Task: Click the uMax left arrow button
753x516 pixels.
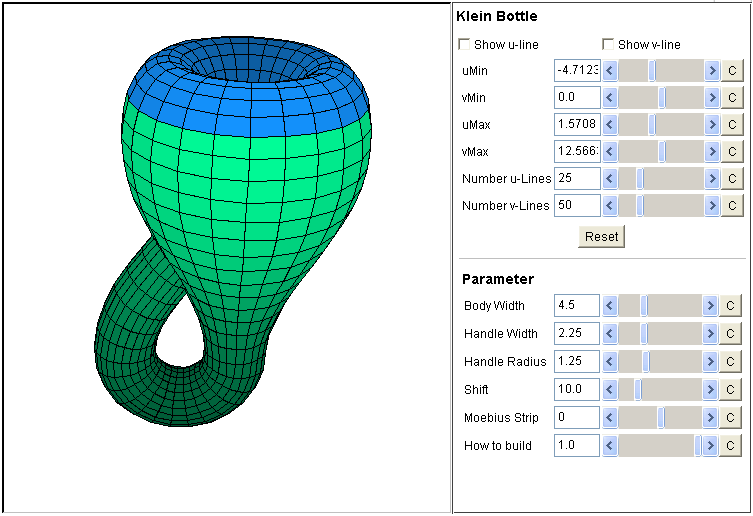Action: click(x=610, y=124)
